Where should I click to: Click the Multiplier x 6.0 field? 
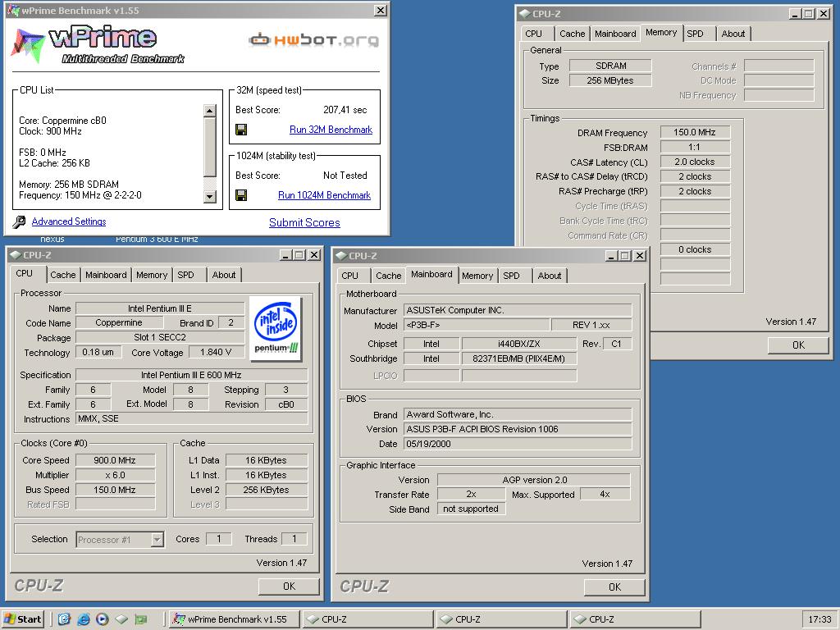[x=115, y=475]
